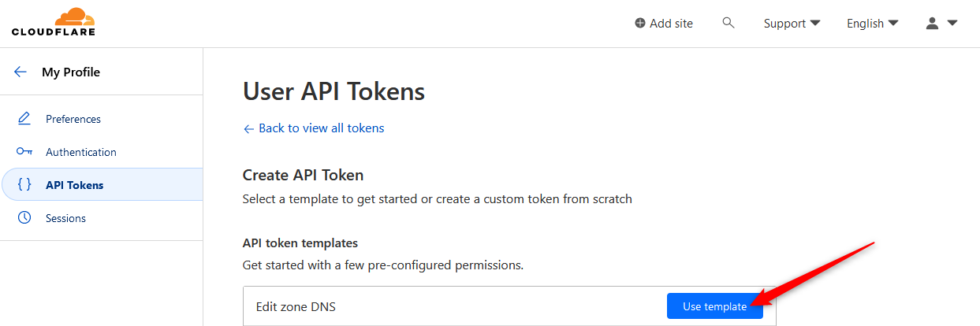Click the pencil icon next to Preferences

point(24,119)
